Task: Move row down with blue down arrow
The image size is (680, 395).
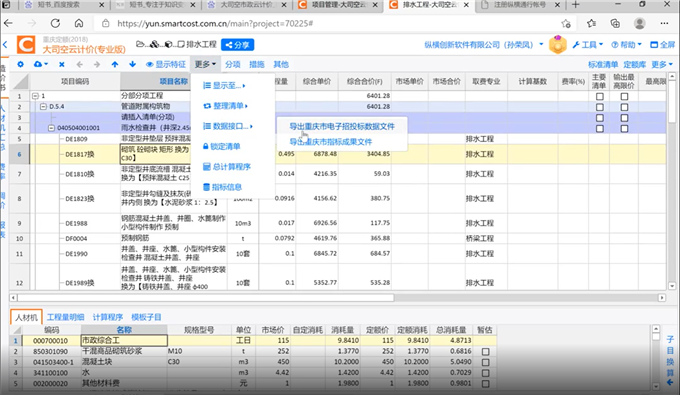Action: point(132,64)
